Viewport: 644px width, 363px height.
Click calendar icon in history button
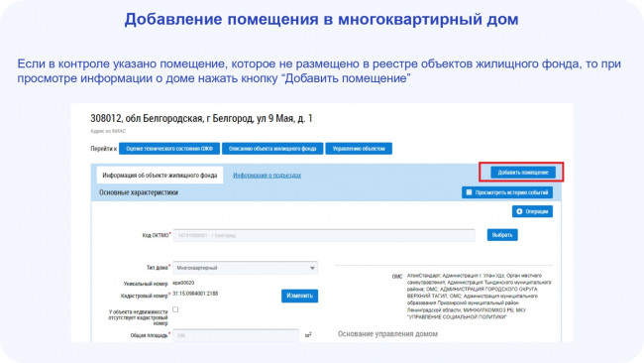469,192
